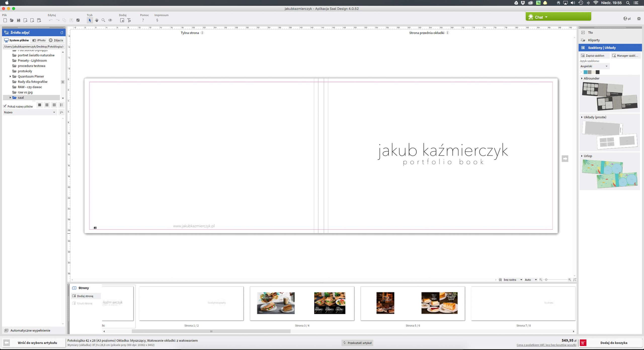Image resolution: width=644 pixels, height=350 pixels.
Task: Click the zoom slider handle
Action: click(x=546, y=280)
